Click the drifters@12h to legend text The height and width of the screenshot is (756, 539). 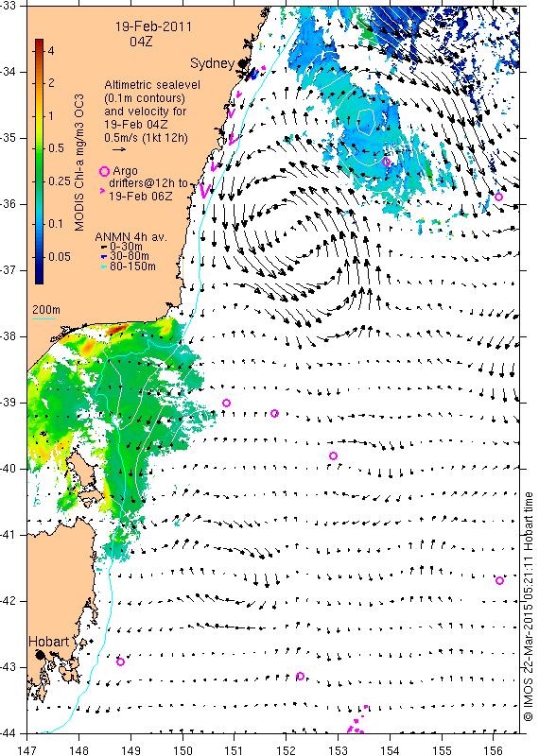coord(148,183)
